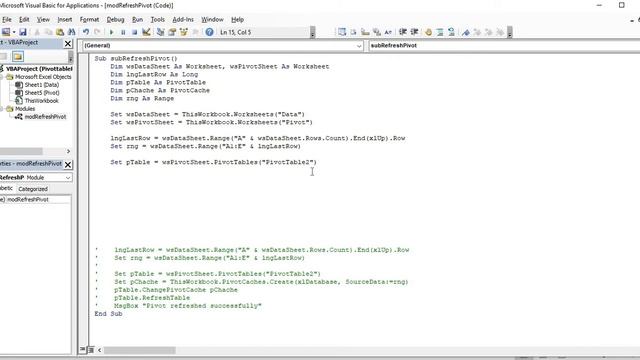Toggle a breakpoint with the hand icon
The width and height of the screenshot is (640, 360).
pos(428,32)
